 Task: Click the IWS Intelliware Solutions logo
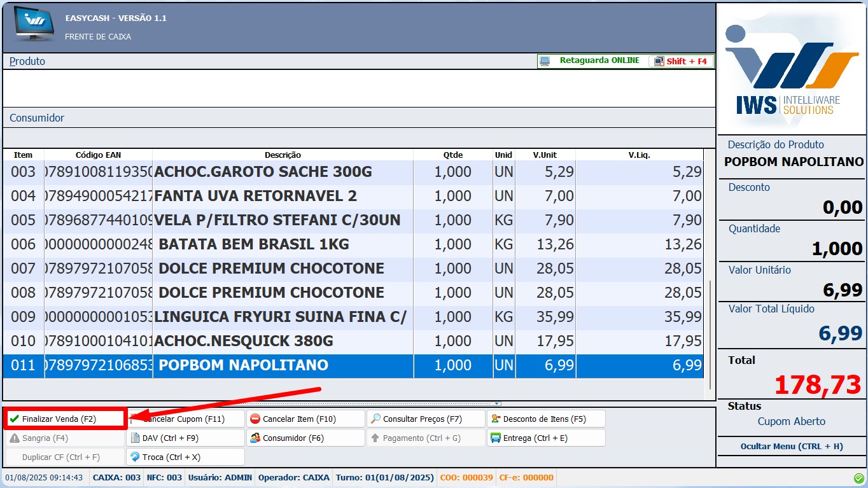(x=792, y=71)
